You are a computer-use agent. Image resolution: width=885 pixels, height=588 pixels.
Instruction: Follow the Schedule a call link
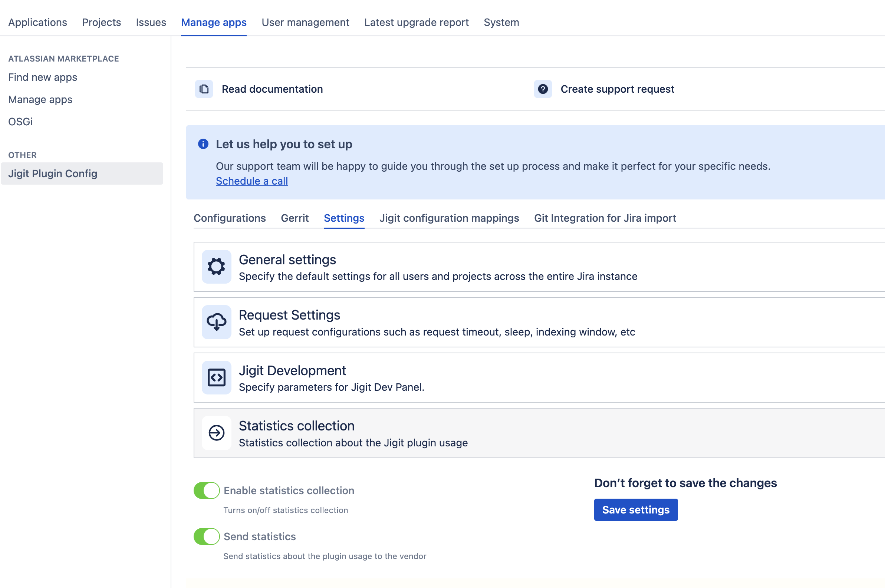pos(252,181)
